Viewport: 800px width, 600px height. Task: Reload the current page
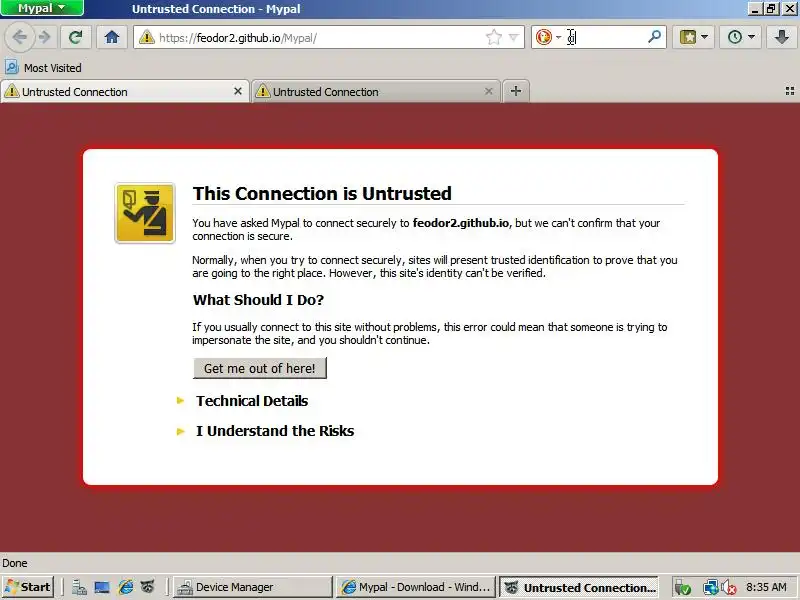click(x=76, y=37)
